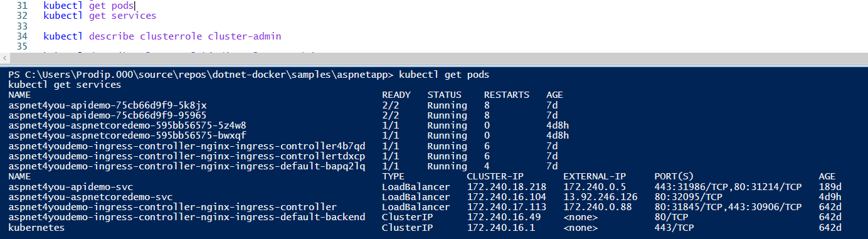Click the pod name ending in default-bapq2lq

[x=187, y=166]
